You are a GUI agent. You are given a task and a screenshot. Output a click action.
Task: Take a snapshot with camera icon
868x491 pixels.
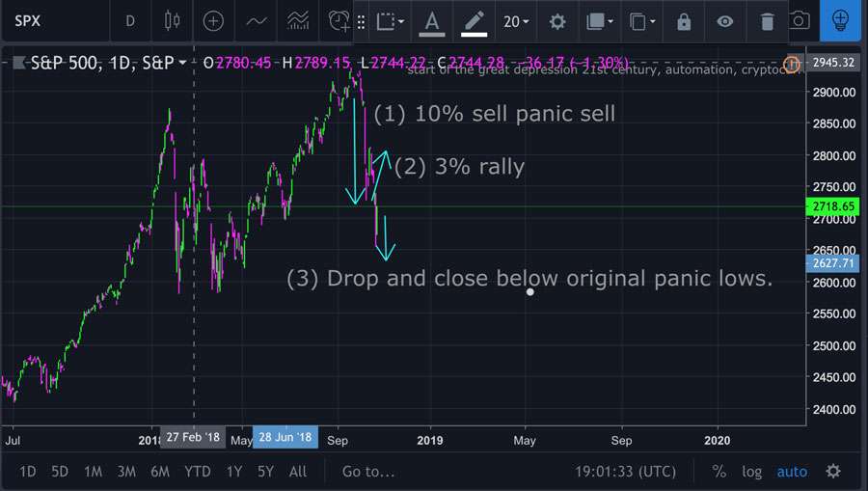[799, 21]
